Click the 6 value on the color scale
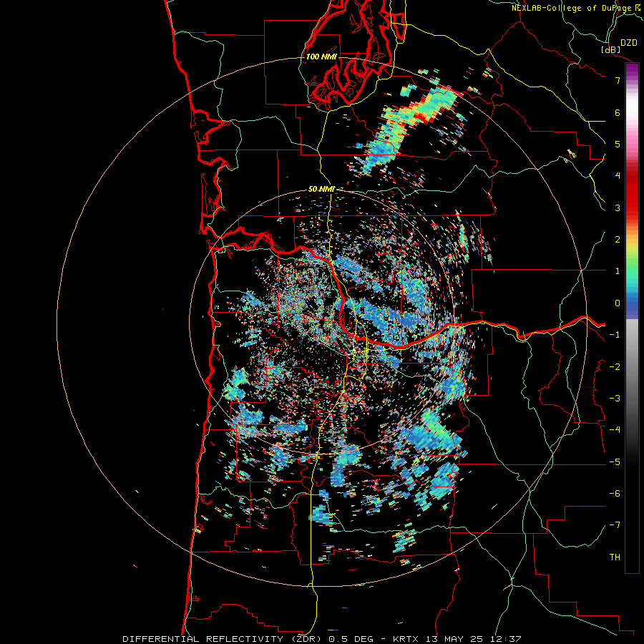 618,112
